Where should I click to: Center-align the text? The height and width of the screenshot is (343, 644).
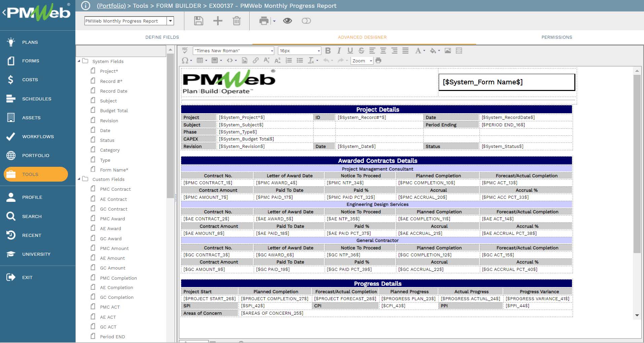coord(383,51)
